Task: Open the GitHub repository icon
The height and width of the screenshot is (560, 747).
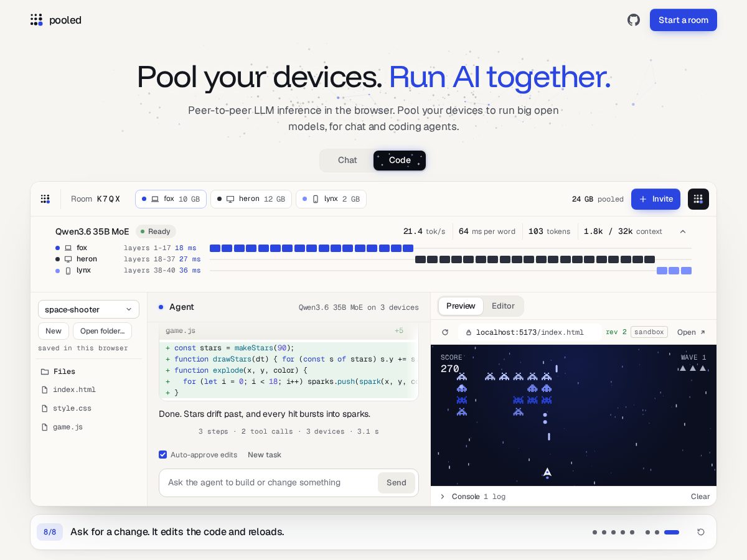Action: click(634, 20)
